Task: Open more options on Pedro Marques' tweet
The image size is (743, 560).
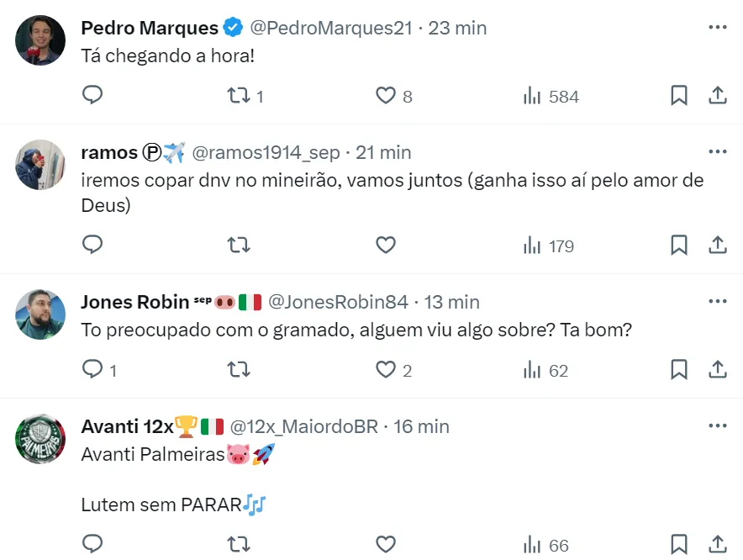Action: click(717, 28)
